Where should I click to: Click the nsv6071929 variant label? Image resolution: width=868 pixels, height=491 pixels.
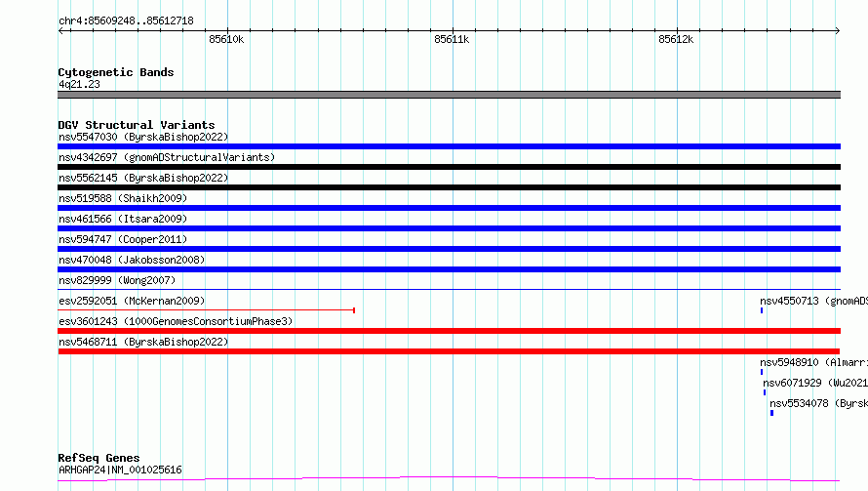[815, 383]
